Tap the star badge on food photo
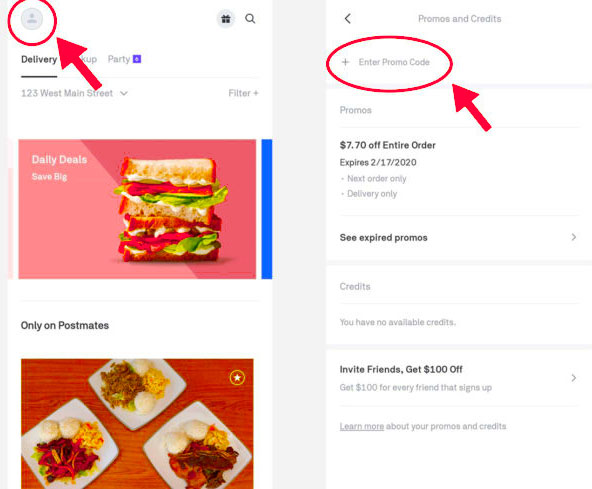The image size is (592, 489). tap(237, 377)
